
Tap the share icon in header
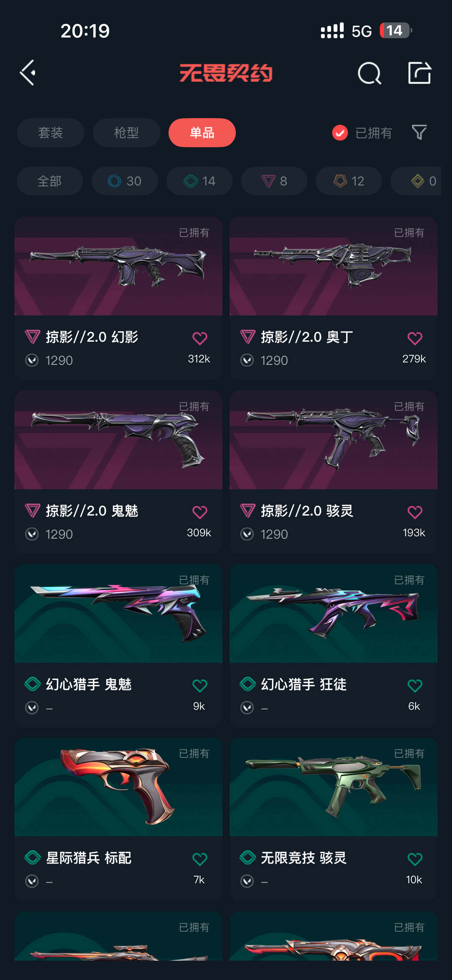419,73
